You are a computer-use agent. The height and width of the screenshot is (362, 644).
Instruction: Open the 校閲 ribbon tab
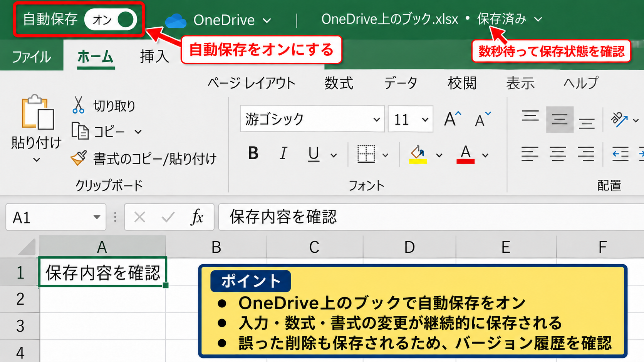462,83
